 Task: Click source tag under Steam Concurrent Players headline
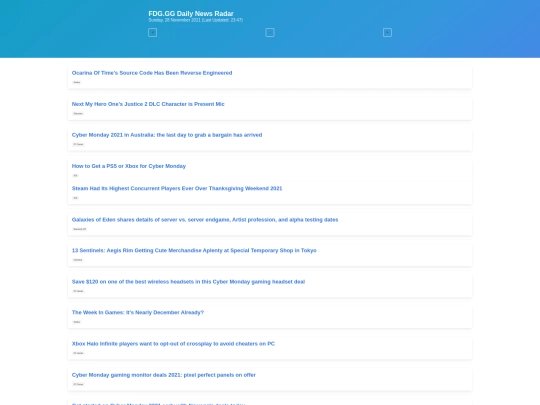click(75, 198)
